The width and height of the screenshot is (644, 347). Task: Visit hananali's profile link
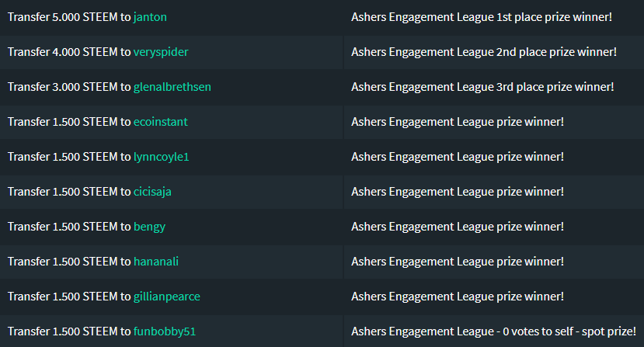click(x=156, y=262)
